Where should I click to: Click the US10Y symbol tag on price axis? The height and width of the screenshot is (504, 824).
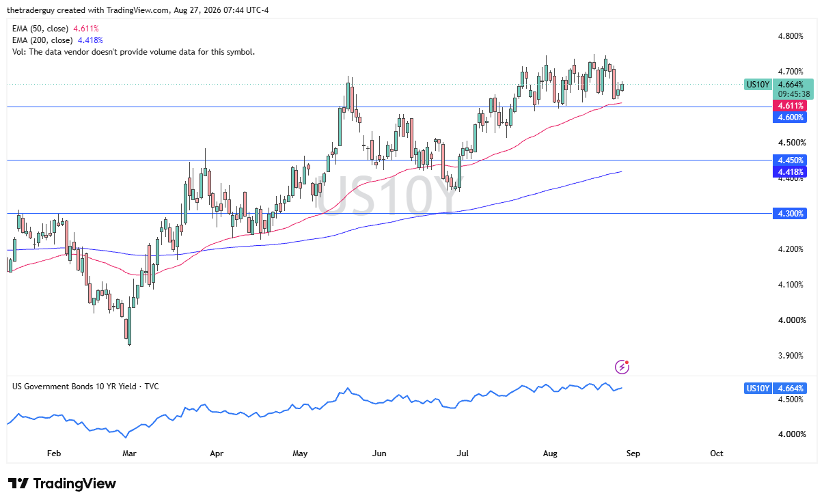tap(758, 85)
